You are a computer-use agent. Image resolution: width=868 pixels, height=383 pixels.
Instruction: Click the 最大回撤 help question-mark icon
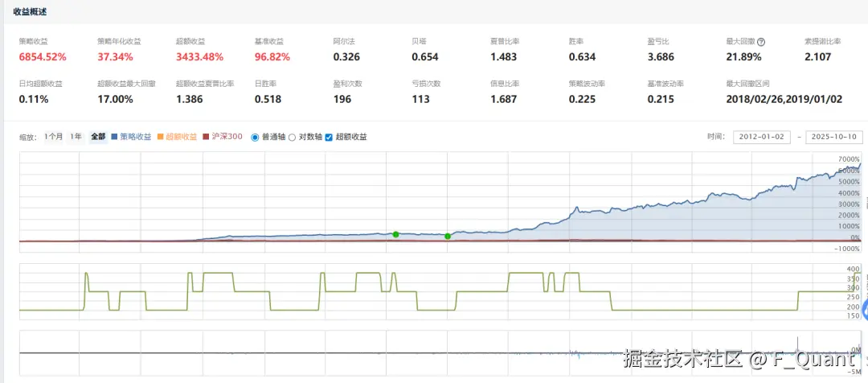click(x=761, y=42)
